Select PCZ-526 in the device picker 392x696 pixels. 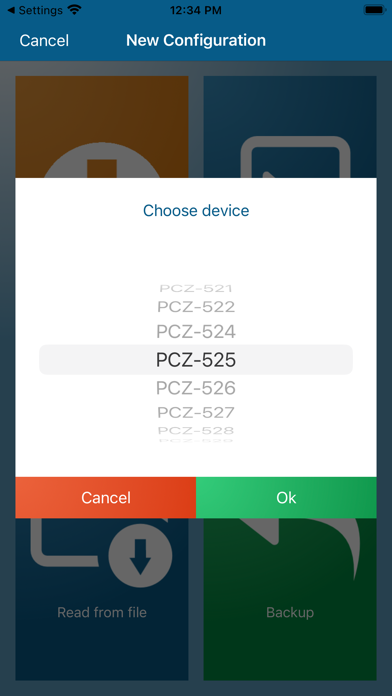(x=196, y=388)
